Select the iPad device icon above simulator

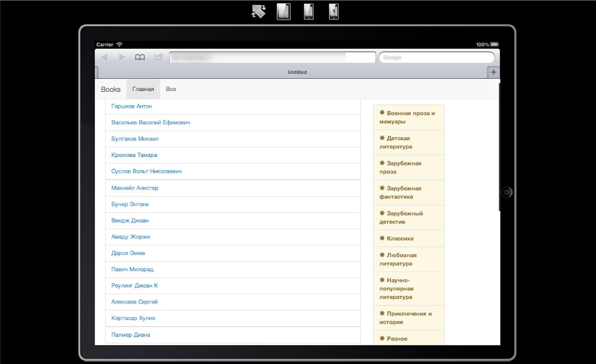pyautogui.click(x=283, y=12)
